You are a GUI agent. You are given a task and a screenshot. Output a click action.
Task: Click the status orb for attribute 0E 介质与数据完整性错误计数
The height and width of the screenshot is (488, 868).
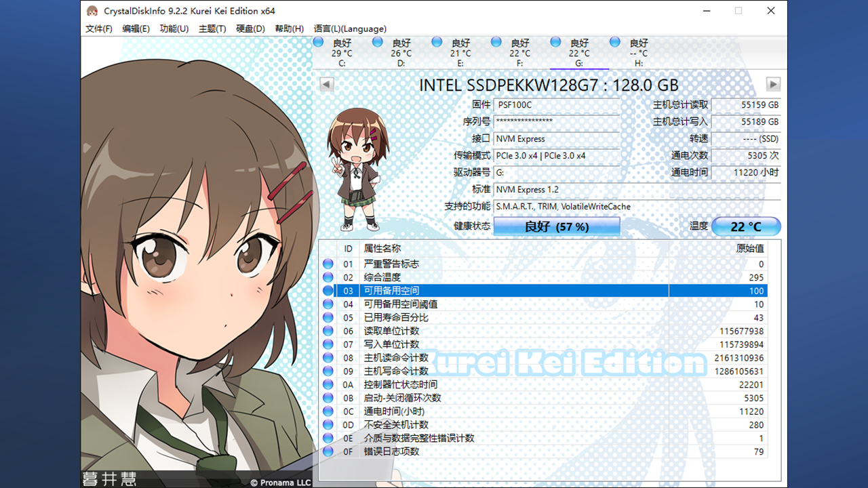coord(328,438)
